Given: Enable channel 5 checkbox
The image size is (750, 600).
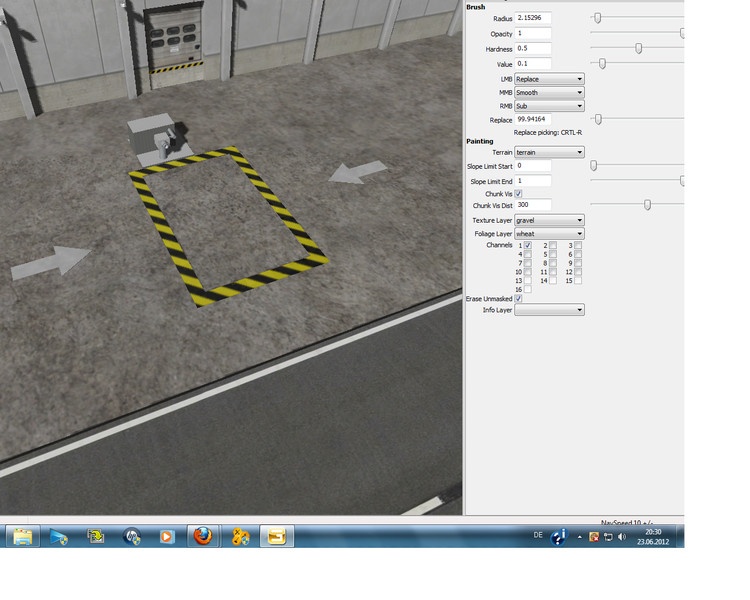Looking at the screenshot, I should click(x=553, y=254).
